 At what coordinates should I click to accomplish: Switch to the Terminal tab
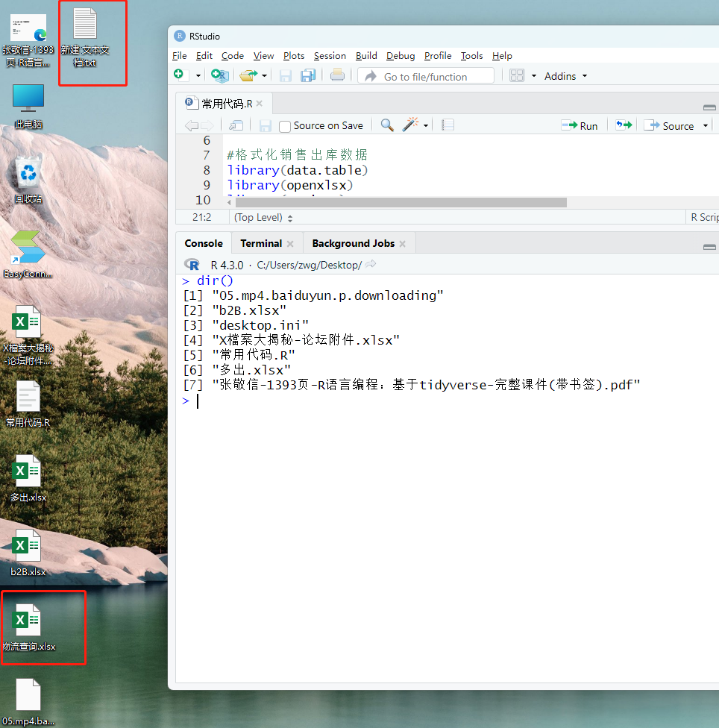tap(261, 243)
